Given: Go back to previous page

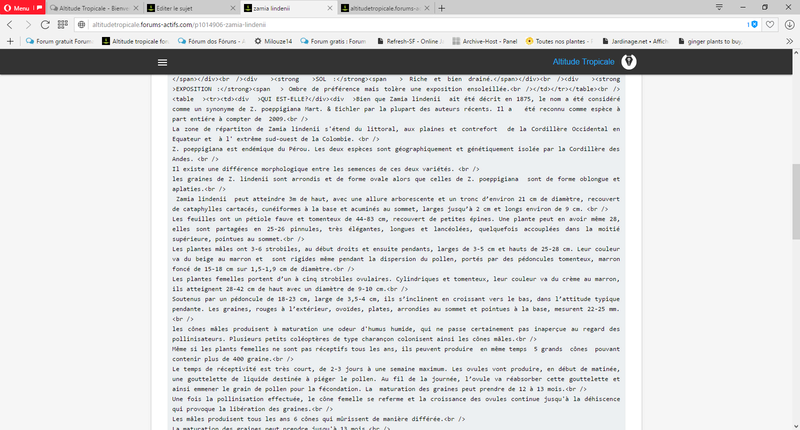Looking at the screenshot, I should coord(10,24).
